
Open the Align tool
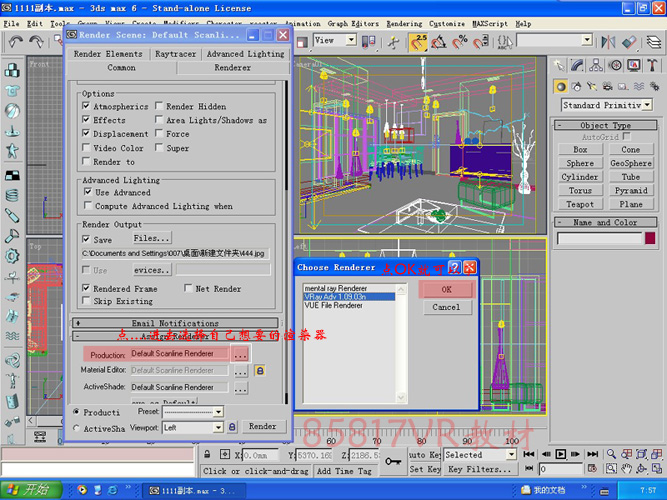coord(629,42)
